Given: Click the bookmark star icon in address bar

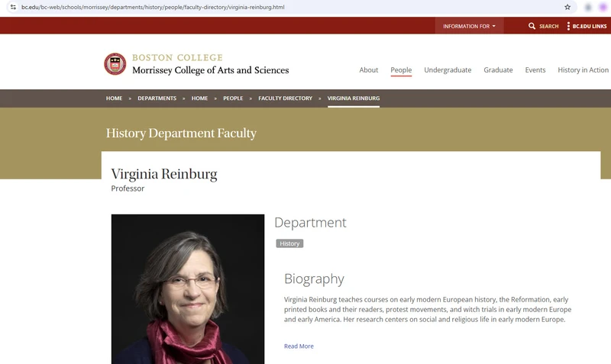Looking at the screenshot, I should pos(567,7).
